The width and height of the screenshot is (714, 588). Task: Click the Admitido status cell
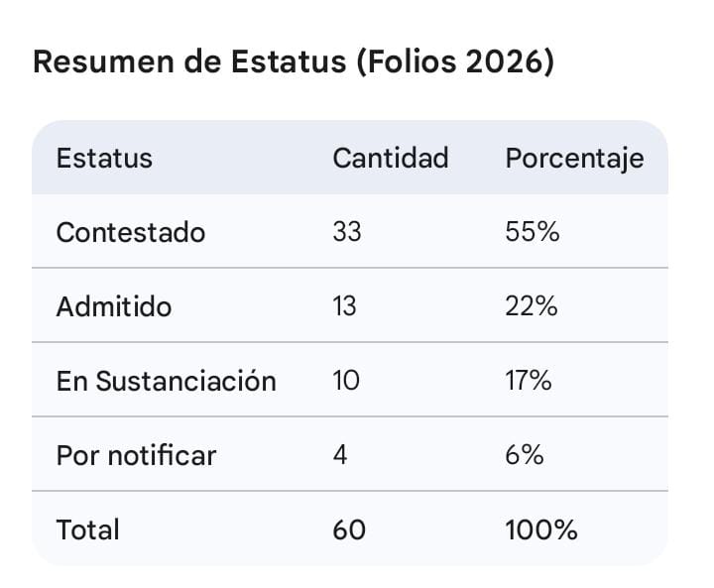point(113,306)
